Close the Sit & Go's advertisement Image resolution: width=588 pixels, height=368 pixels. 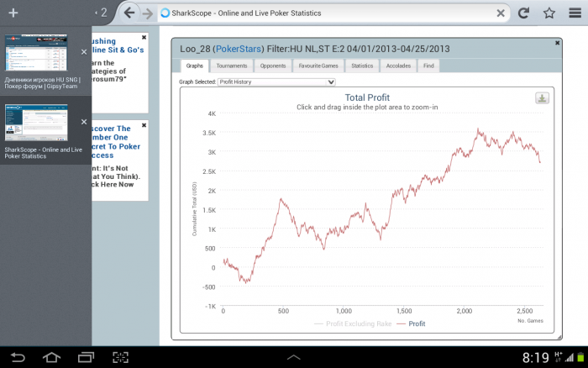144,38
